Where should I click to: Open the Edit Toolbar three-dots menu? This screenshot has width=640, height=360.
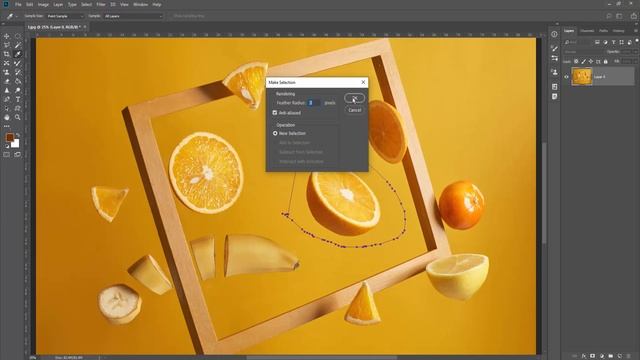tap(7, 126)
